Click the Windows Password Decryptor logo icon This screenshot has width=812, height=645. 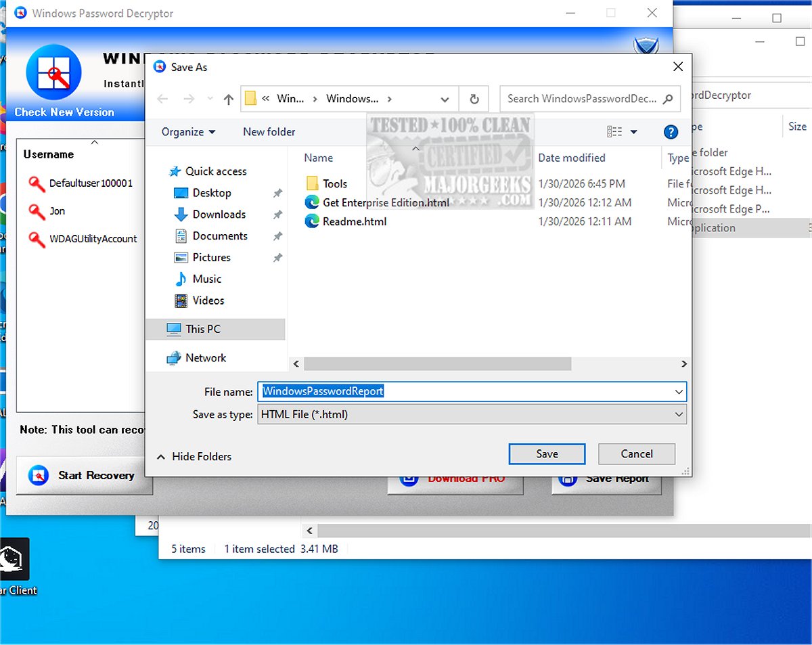pos(53,73)
